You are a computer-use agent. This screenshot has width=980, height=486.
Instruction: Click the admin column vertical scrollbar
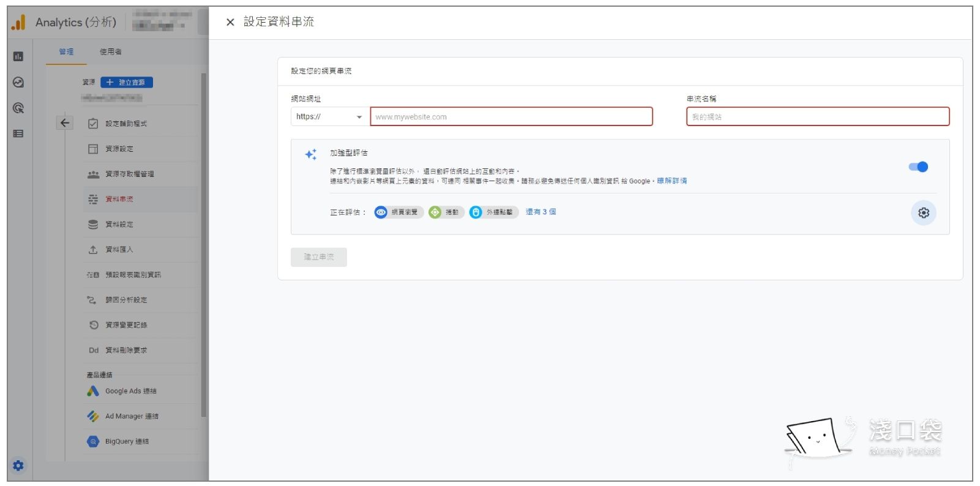pos(204,245)
